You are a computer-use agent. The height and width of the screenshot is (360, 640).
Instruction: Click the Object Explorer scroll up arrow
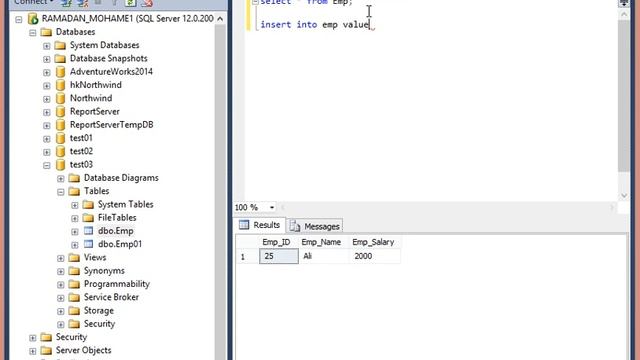tap(220, 19)
